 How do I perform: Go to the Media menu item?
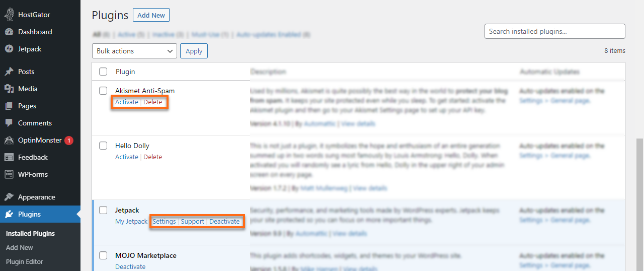(28, 89)
